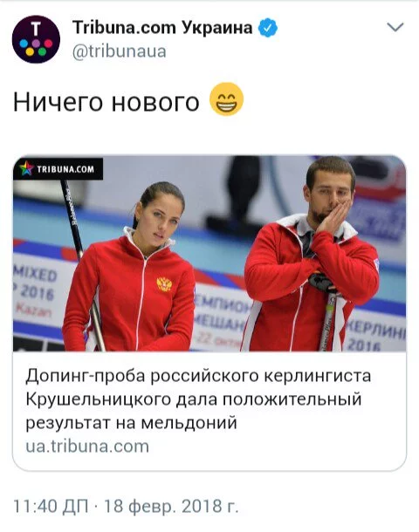Screen dimensions: 419x532
Task: Open the Tribuna.com profile avatar
Action: [x=36, y=39]
